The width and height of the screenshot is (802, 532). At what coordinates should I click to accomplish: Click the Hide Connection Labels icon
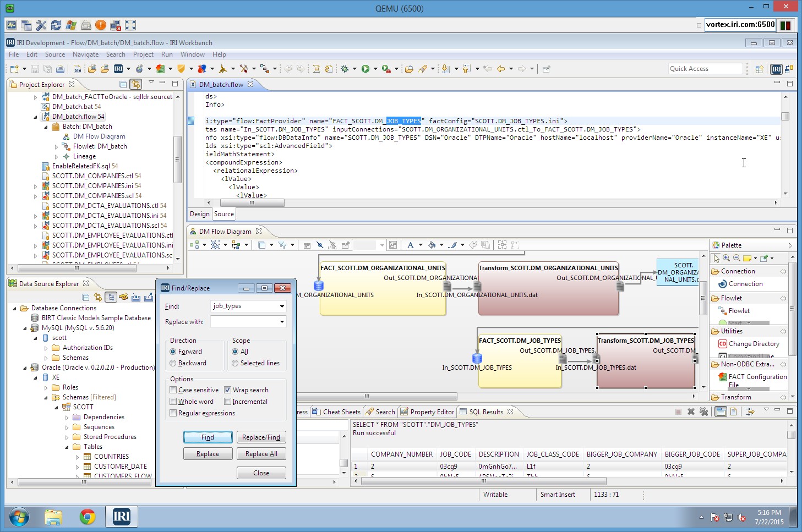pos(333,245)
